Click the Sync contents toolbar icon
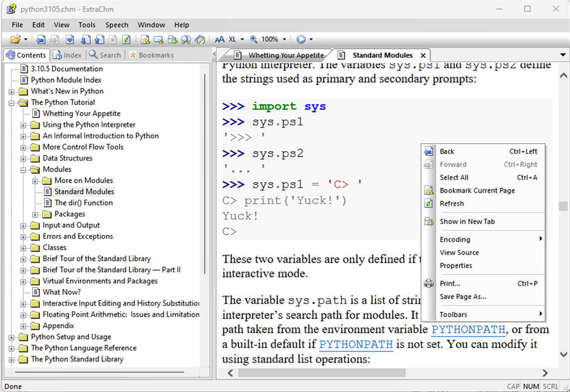Image resolution: width=570 pixels, height=392 pixels. point(200,39)
